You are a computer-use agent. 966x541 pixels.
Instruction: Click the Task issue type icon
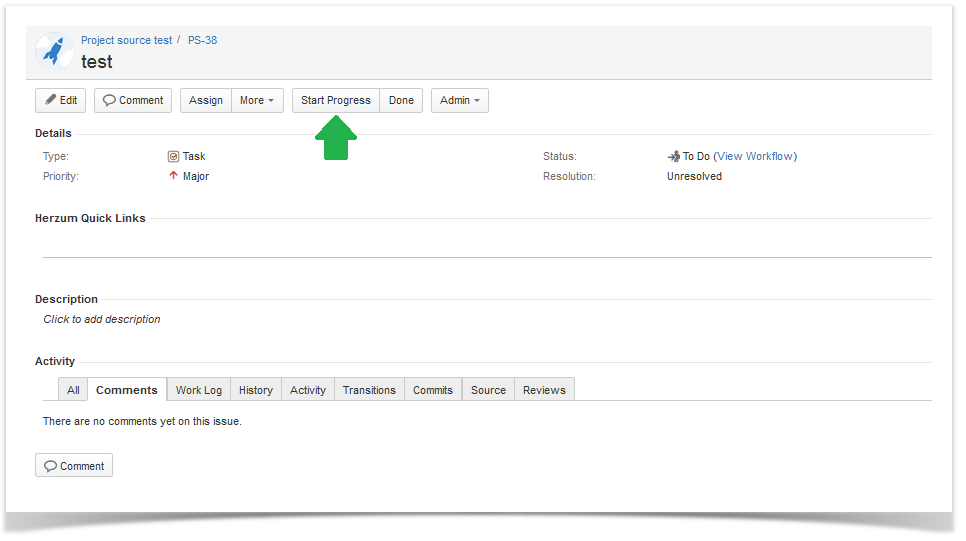(173, 157)
